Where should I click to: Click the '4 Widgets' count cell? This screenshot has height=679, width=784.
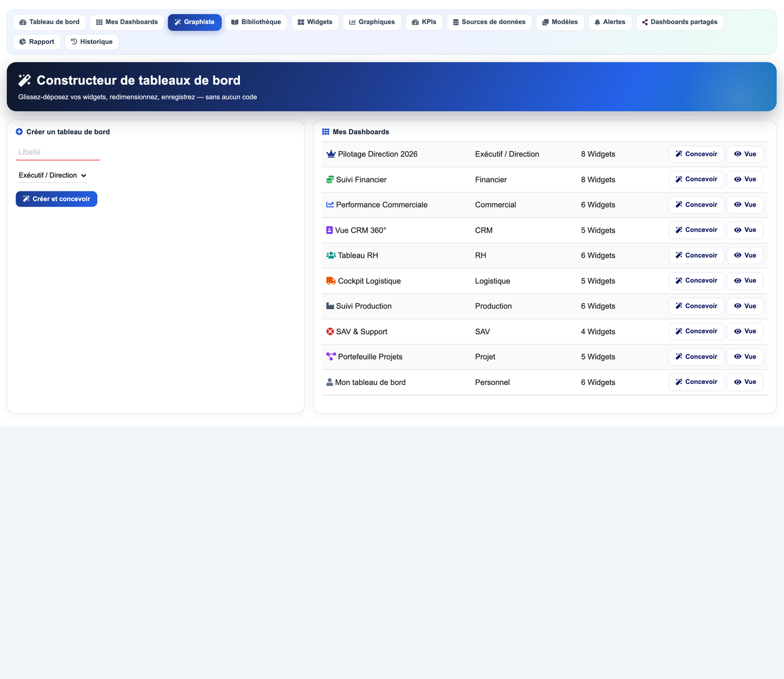(598, 331)
